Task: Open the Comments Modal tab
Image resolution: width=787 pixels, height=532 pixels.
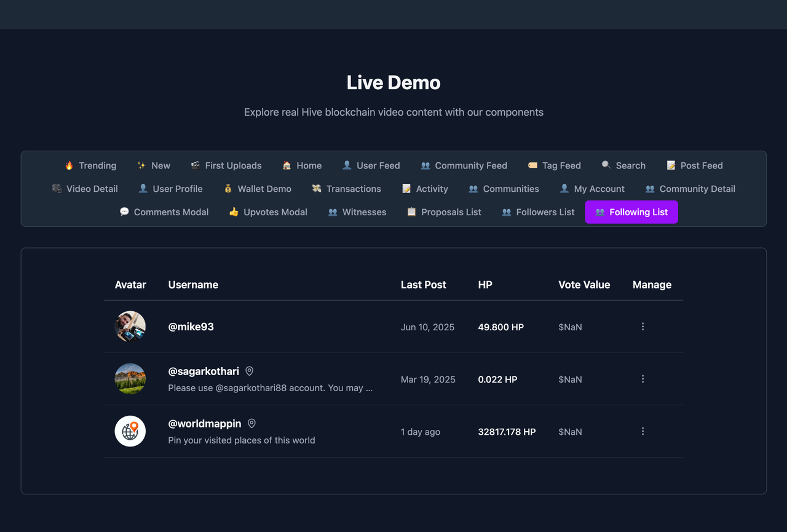Action: 164,212
